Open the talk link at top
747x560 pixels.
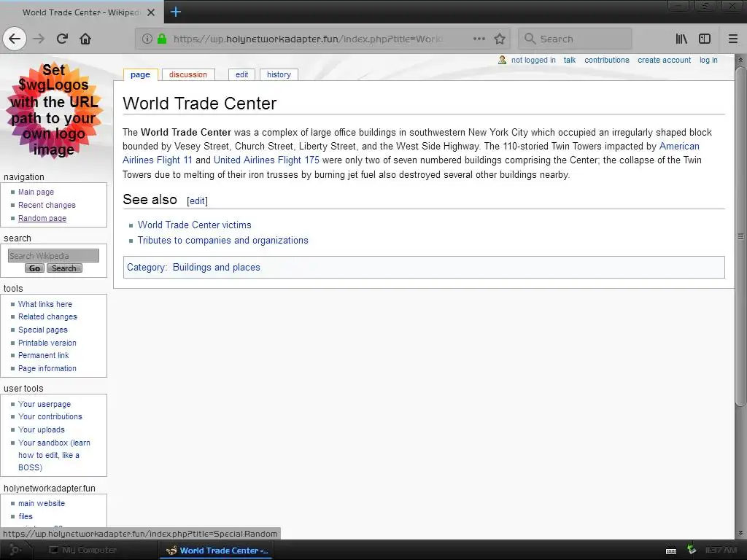pos(569,60)
